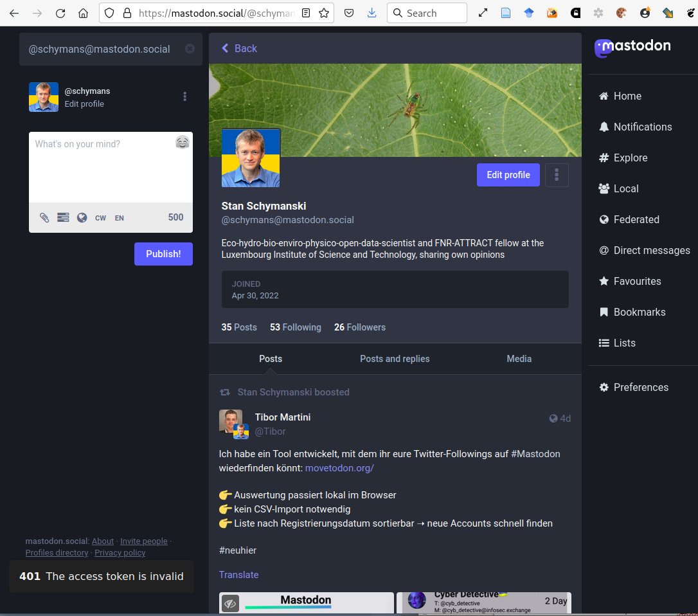Click the cookie extension icon

[622, 14]
